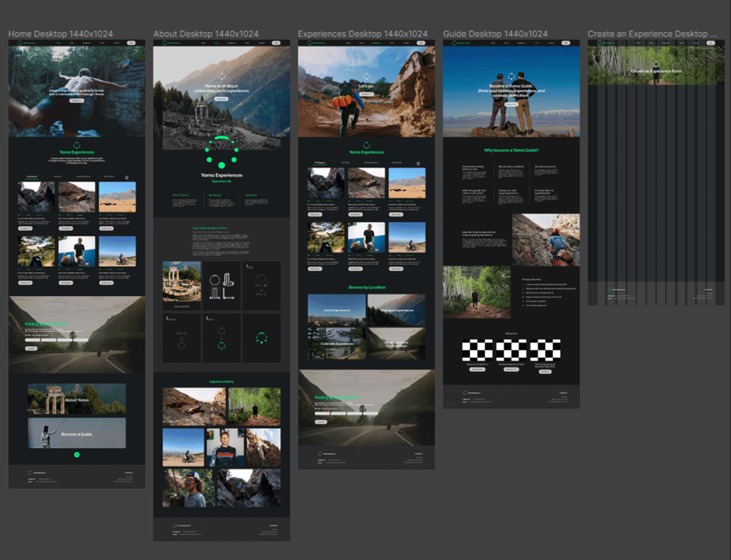Select the white logo in the Guide hero image
Viewport: 731px width, 560px height.
click(511, 77)
